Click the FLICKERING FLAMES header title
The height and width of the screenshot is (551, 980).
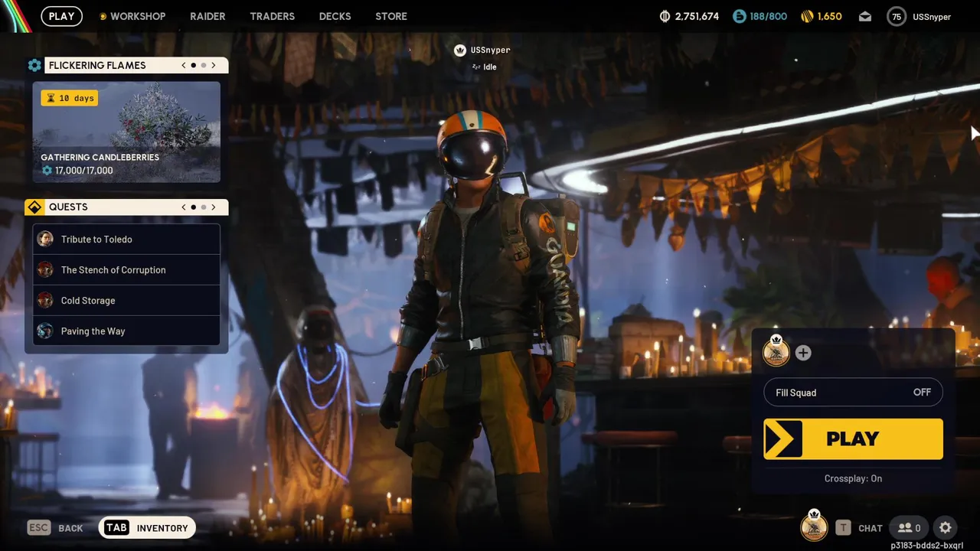(x=97, y=66)
